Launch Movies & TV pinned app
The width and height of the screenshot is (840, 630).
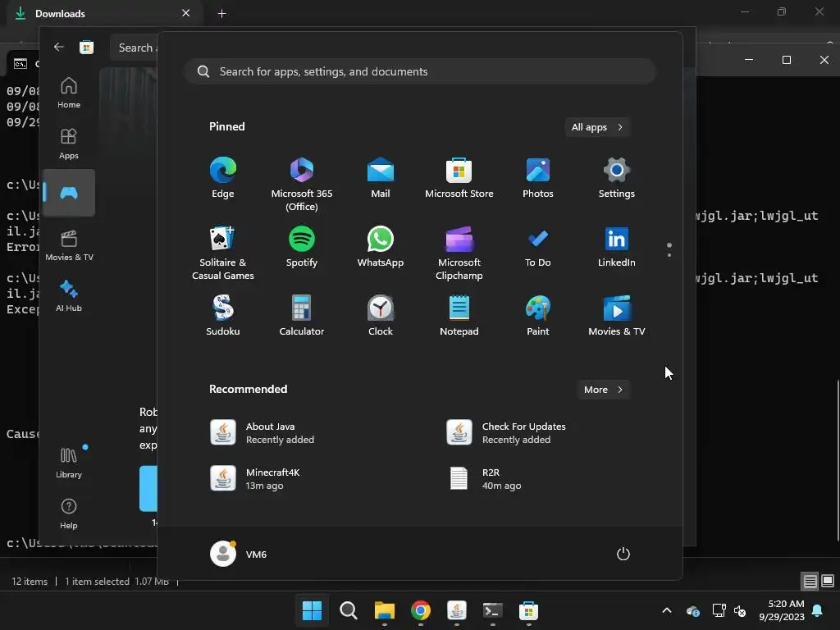pyautogui.click(x=617, y=316)
